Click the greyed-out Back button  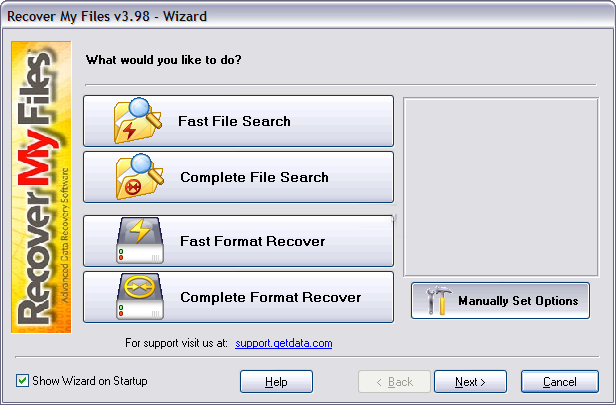394,381
